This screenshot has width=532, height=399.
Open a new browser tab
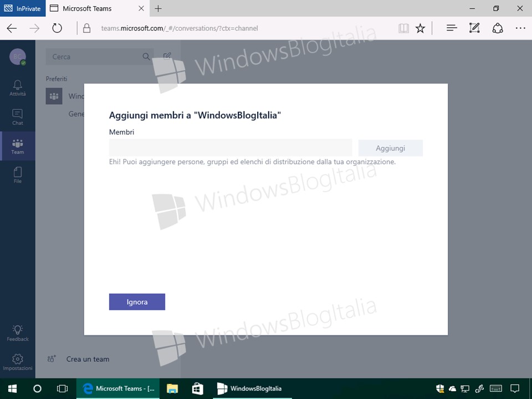click(158, 8)
